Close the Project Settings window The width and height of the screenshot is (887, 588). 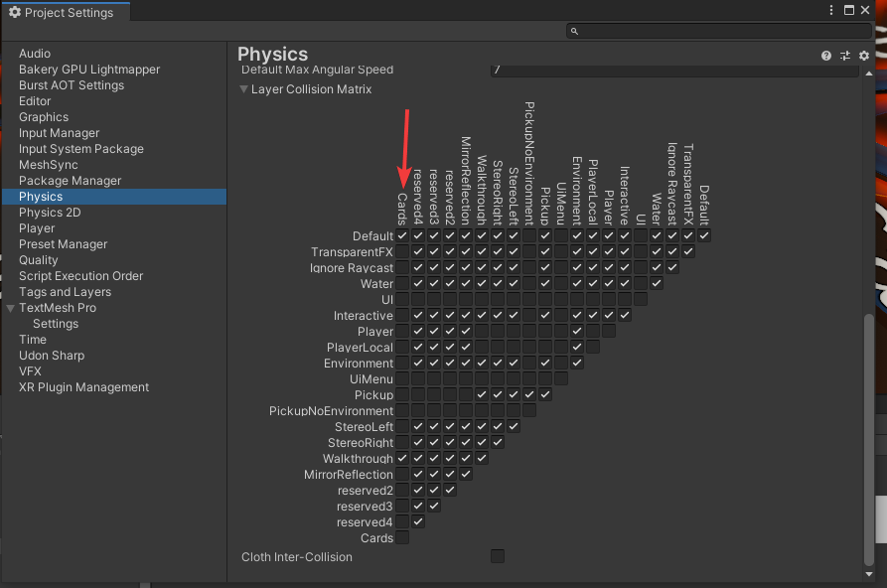(871, 10)
